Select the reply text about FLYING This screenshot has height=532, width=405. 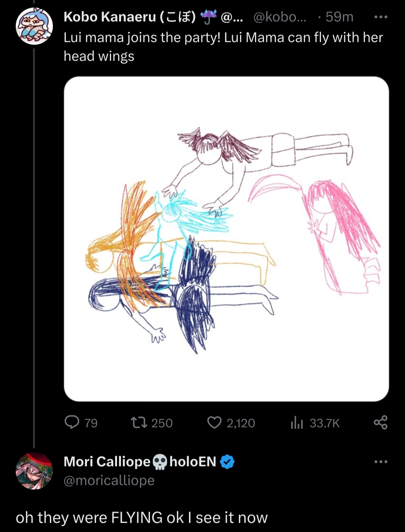pyautogui.click(x=142, y=518)
